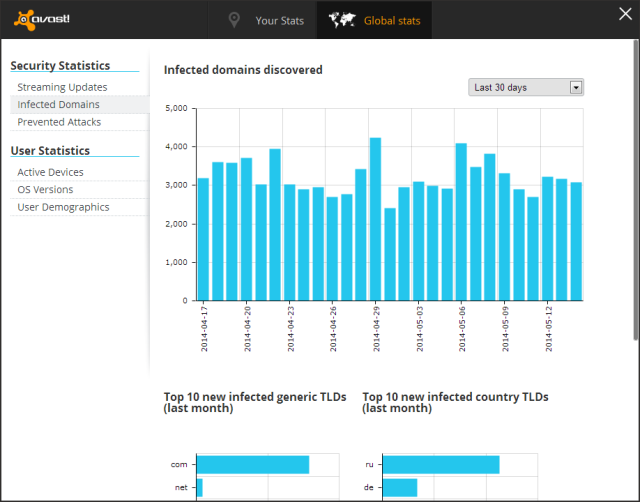Click the vertical scrollbar thumb
The height and width of the screenshot is (502, 640).
pyautogui.click(x=634, y=190)
